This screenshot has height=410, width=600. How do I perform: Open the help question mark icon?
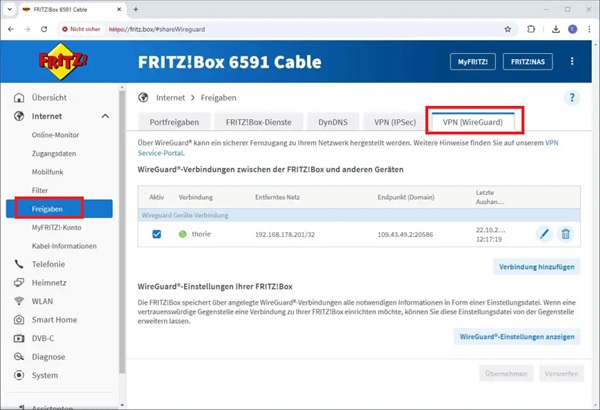point(572,98)
